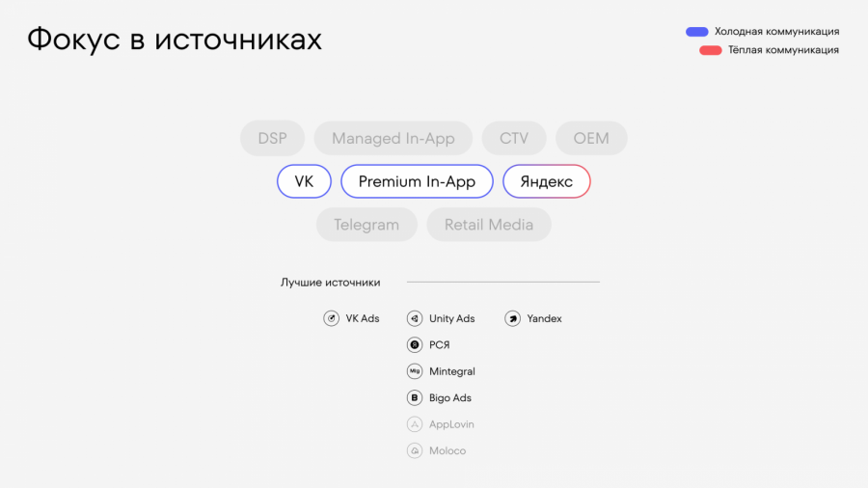Click the red warm communication legend swatch
This screenshot has width=868, height=488.
pyautogui.click(x=711, y=50)
